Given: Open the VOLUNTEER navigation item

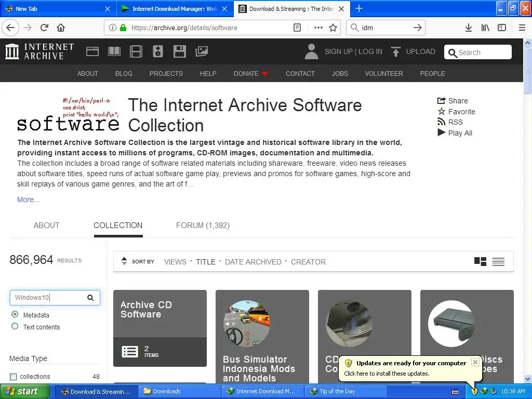Looking at the screenshot, I should [x=384, y=74].
